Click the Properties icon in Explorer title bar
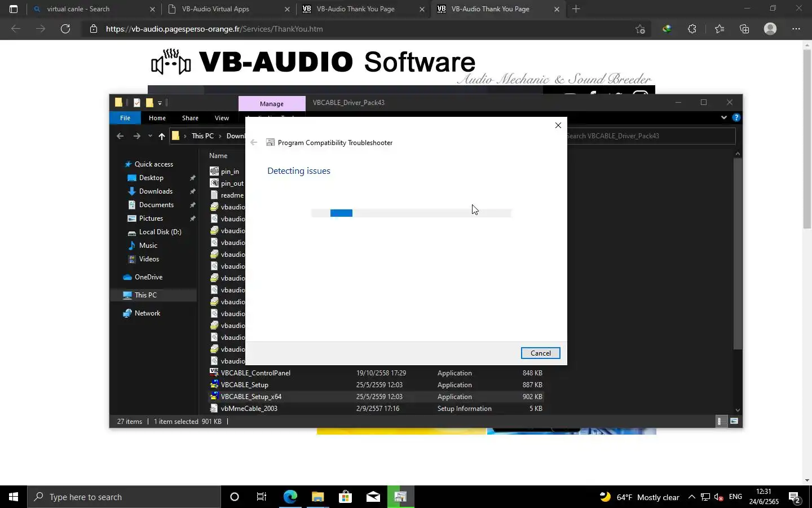The height and width of the screenshot is (508, 812). [x=137, y=103]
